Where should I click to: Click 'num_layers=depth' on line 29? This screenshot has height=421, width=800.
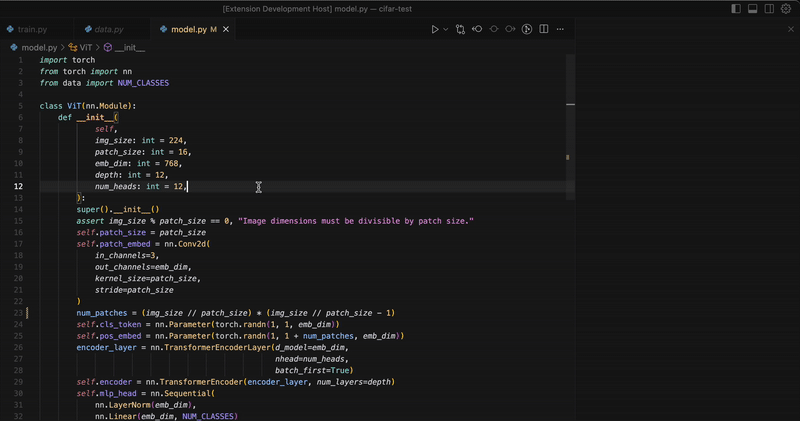[354, 382]
